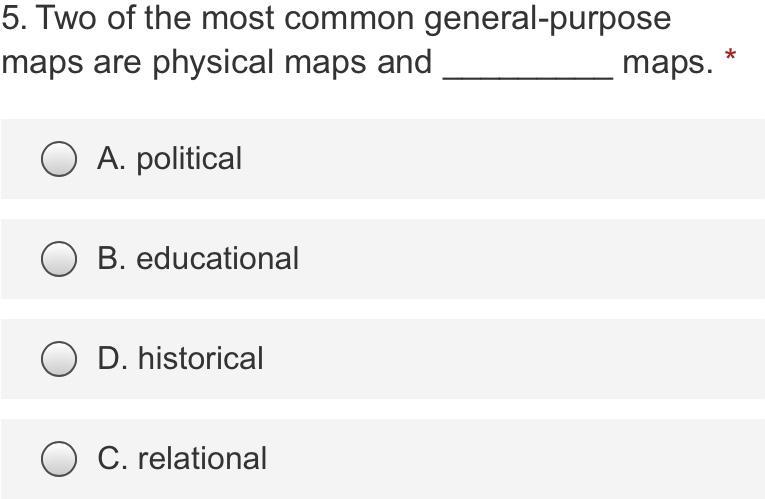
Task: Click the word 'physical' in the question
Action: (x=213, y=63)
